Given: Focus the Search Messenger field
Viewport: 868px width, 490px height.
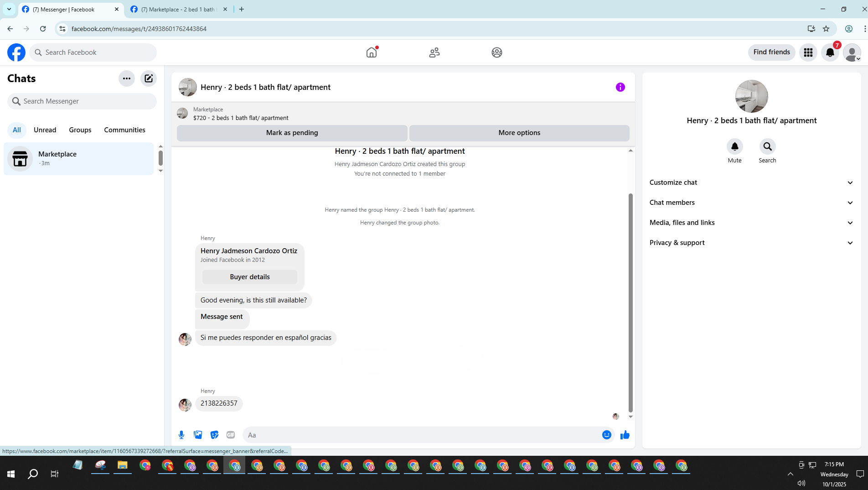Looking at the screenshot, I should 82,101.
